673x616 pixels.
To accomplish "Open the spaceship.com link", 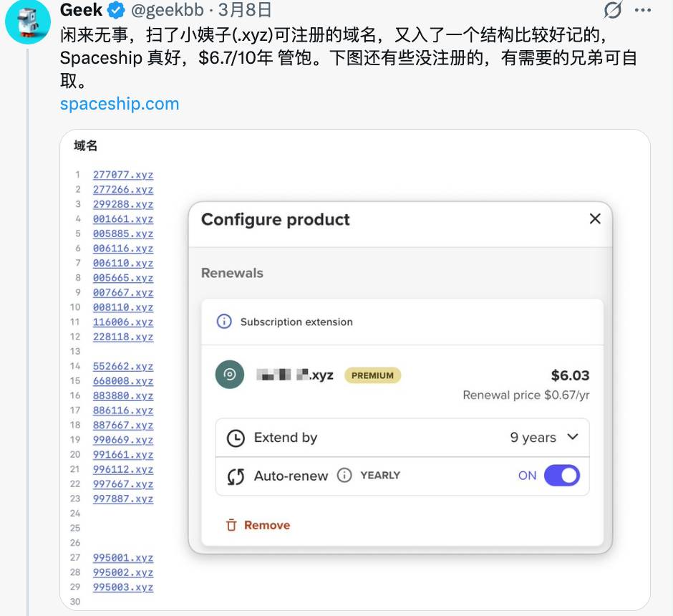I will [x=120, y=104].
